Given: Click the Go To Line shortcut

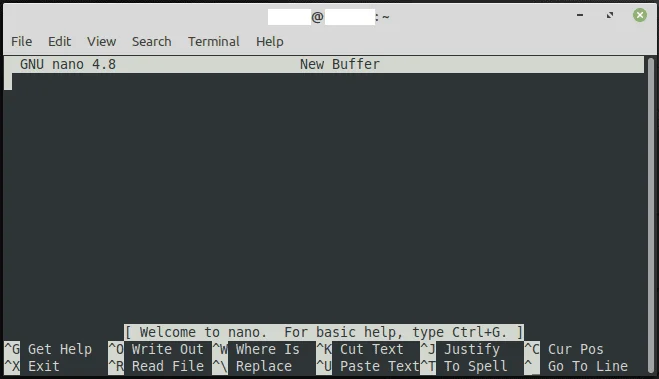Looking at the screenshot, I should click(x=576, y=366).
